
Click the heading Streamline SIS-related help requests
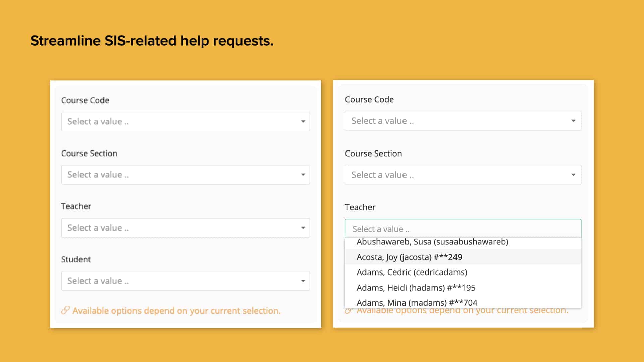click(152, 40)
